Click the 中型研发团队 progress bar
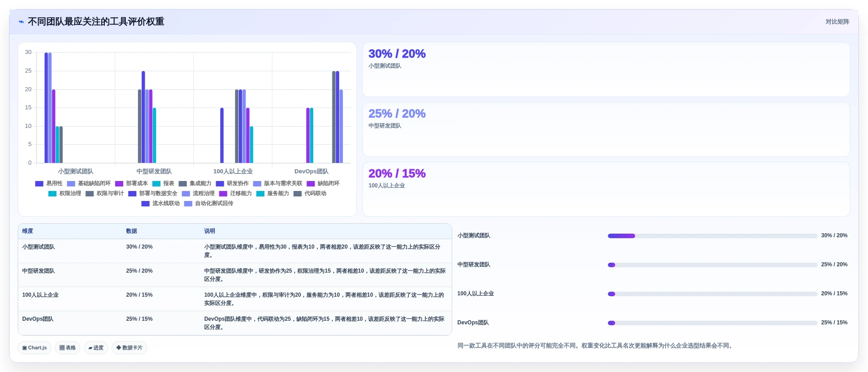This screenshot has width=868, height=372. click(712, 265)
